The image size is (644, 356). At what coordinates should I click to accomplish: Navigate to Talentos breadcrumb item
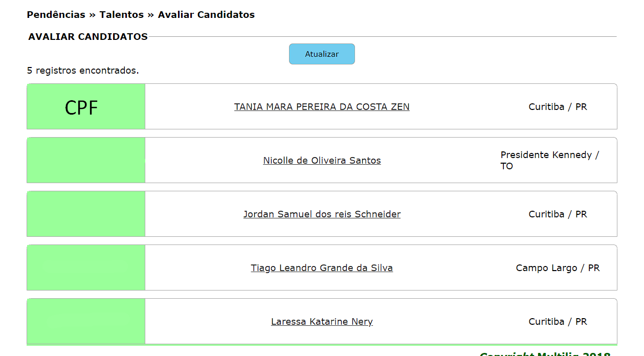click(x=121, y=15)
